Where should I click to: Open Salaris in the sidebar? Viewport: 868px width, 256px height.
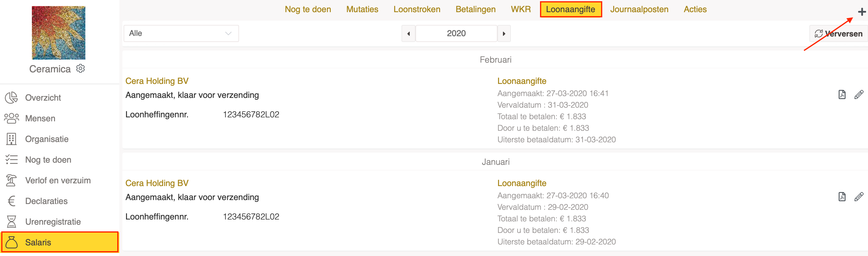click(x=60, y=242)
